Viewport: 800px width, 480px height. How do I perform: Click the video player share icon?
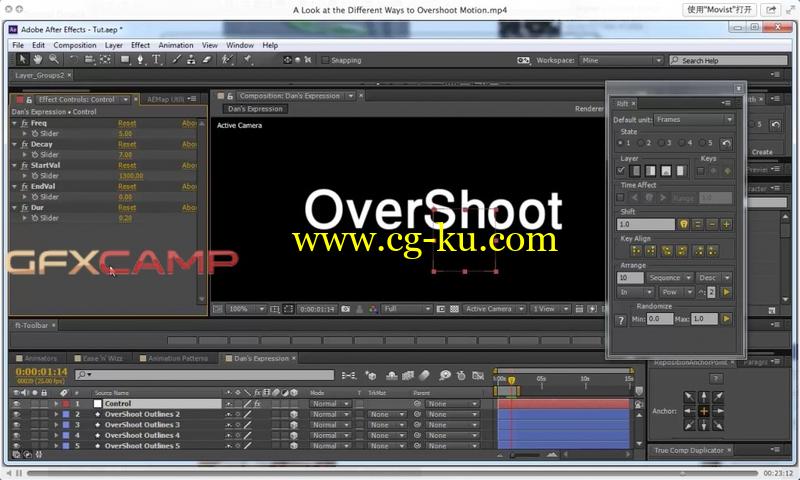[x=771, y=10]
